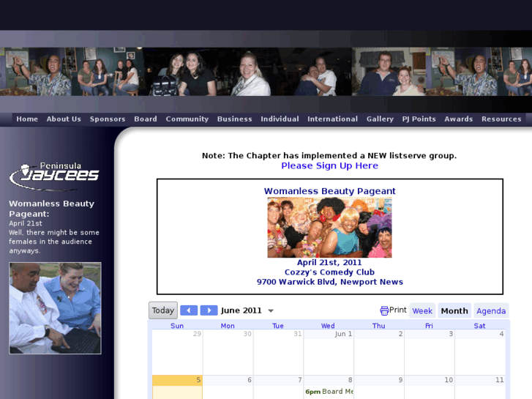This screenshot has width=532, height=399.
Task: Click the Womanless Beauty Pageant heading link
Action: coord(330,191)
